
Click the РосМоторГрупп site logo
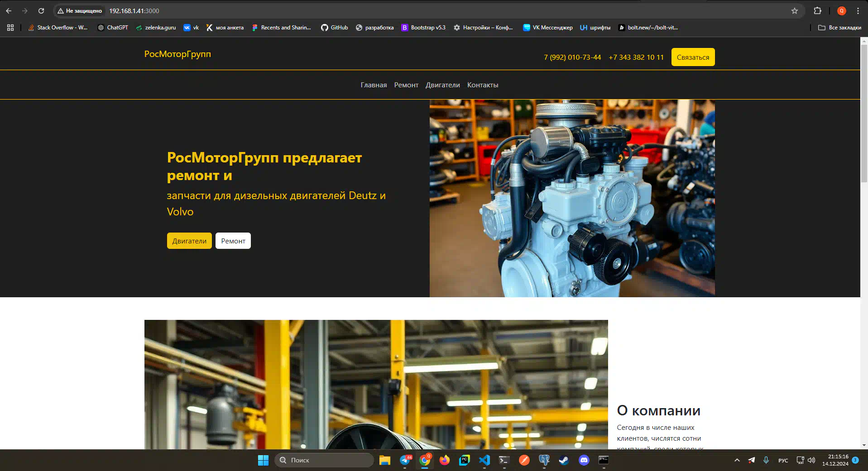(177, 54)
